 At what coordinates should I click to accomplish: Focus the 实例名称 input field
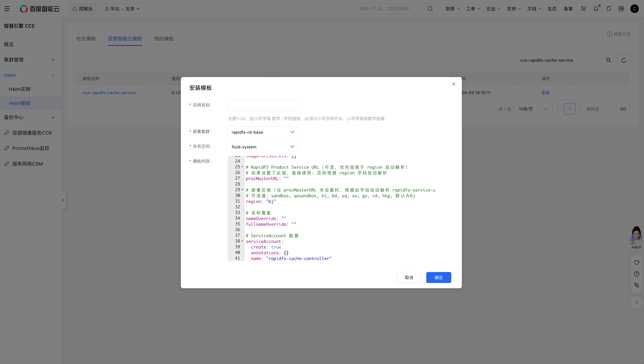(263, 105)
